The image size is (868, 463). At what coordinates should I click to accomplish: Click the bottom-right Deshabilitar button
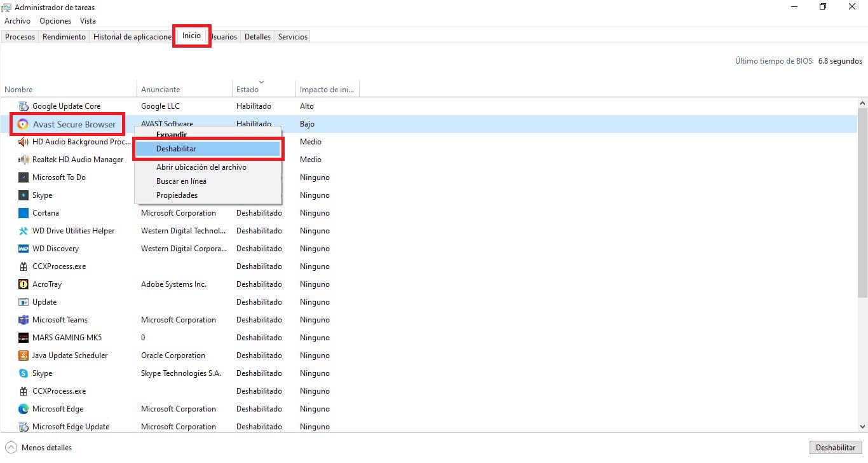836,448
